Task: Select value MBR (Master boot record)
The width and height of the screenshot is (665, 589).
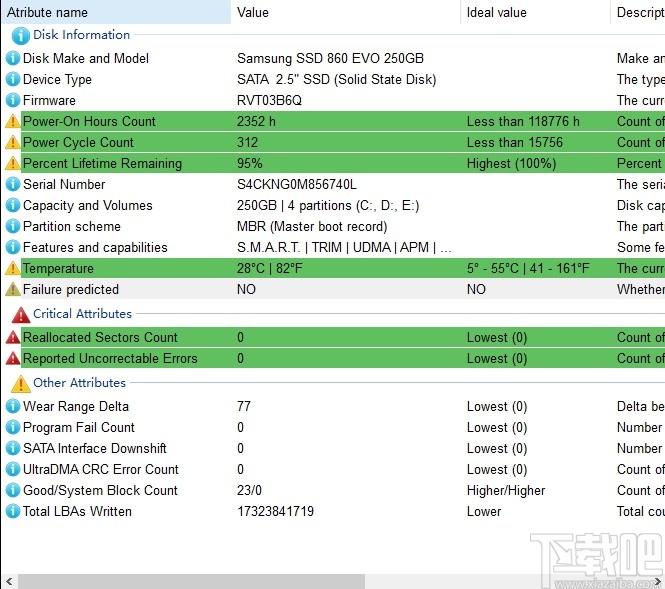Action: coord(312,226)
